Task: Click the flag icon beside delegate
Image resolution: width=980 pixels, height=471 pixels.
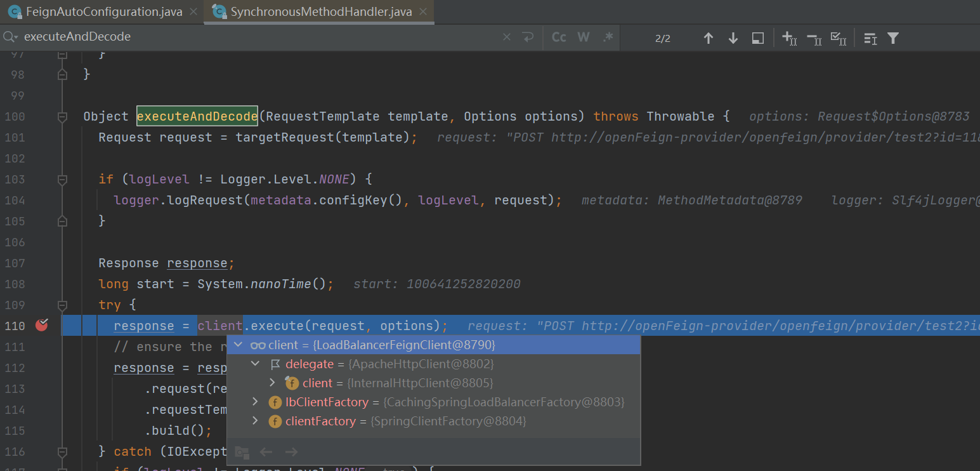Action: pyautogui.click(x=275, y=364)
